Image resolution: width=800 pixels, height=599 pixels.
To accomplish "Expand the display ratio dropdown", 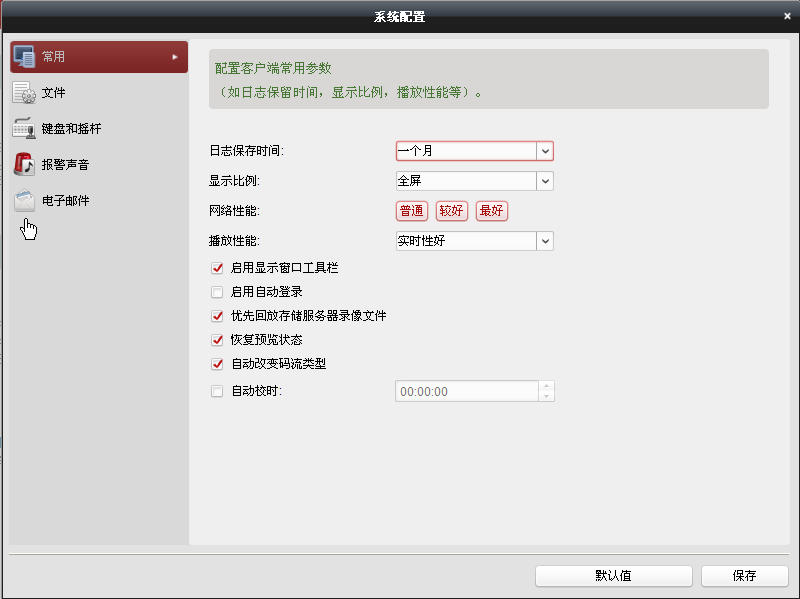I will point(546,181).
